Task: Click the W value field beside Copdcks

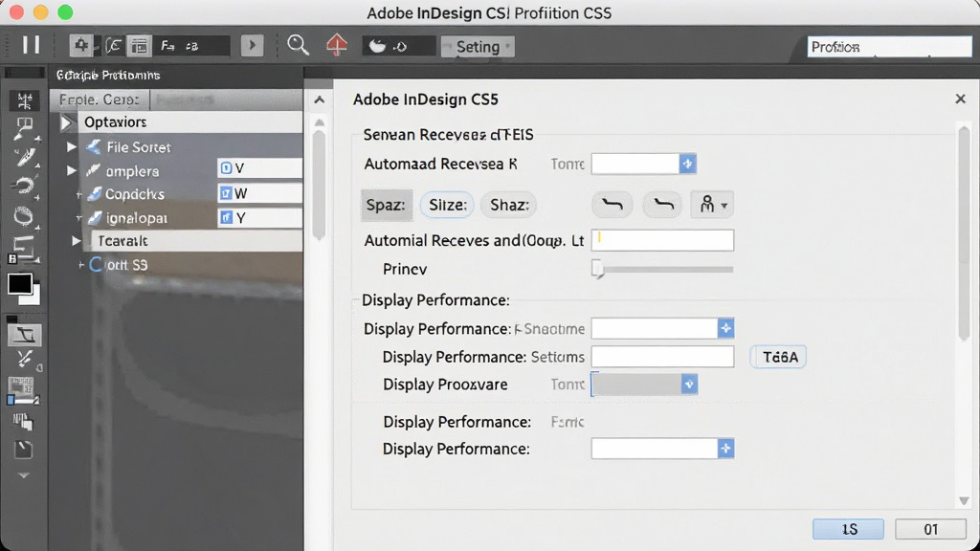Action: 260,193
